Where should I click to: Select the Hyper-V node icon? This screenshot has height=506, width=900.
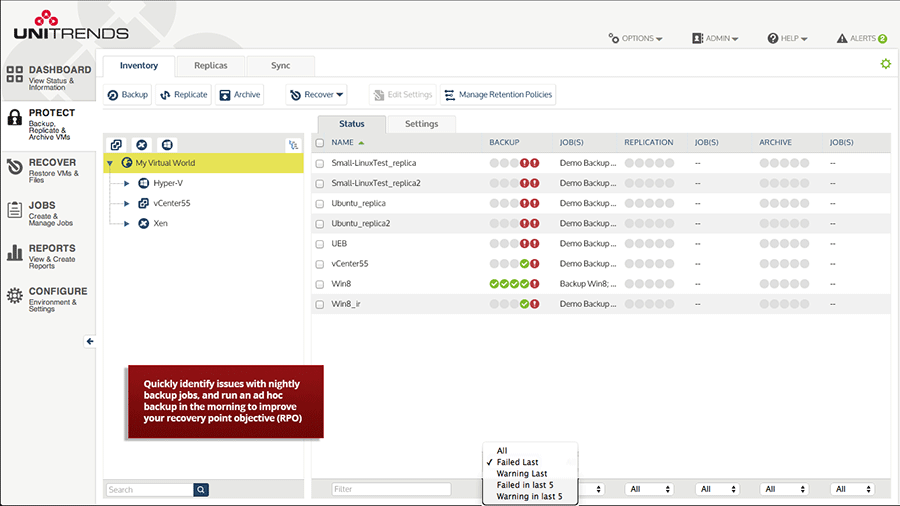(x=143, y=183)
